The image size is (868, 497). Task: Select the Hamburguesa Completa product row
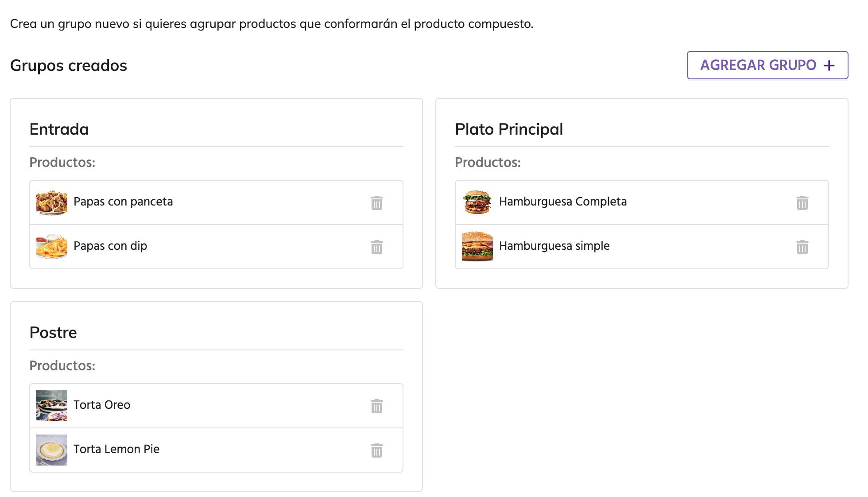click(x=642, y=202)
